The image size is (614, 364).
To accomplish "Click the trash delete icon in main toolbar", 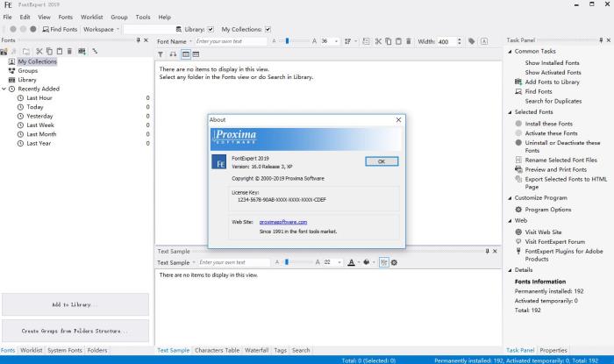I will coord(409,41).
